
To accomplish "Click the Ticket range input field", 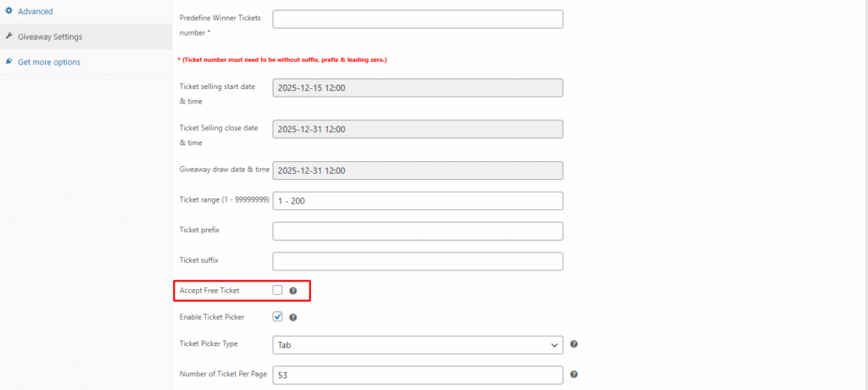I will [417, 201].
